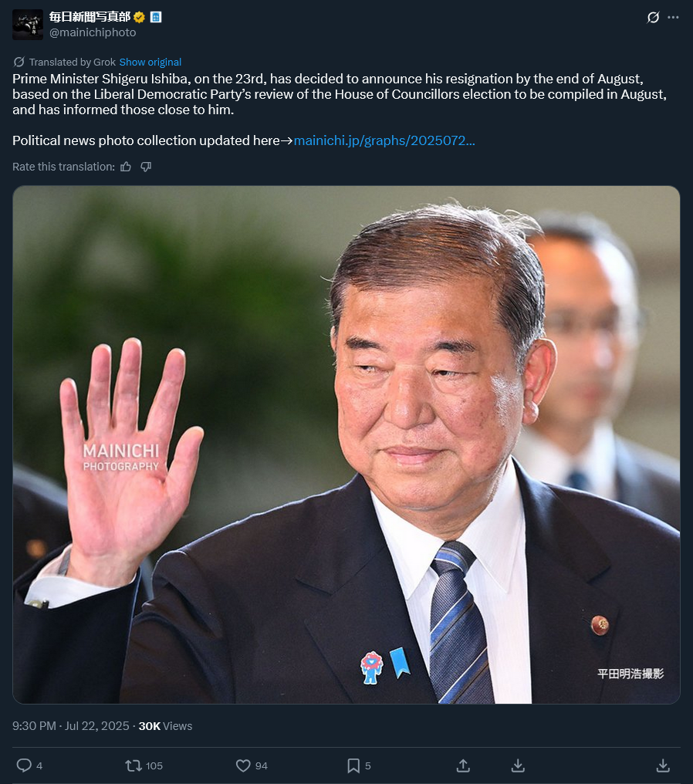Rate translation with thumbs up
This screenshot has height=784, width=693.
click(126, 167)
